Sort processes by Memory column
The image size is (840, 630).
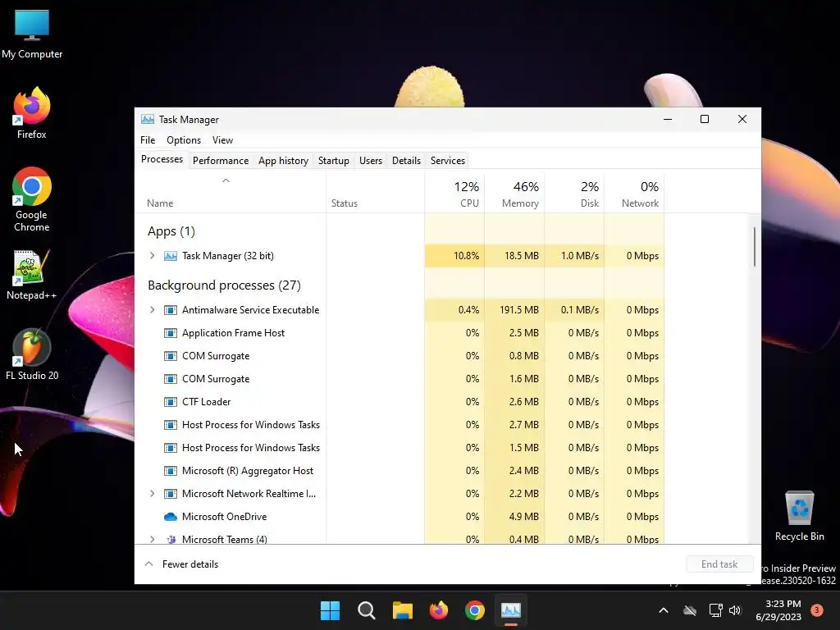click(x=514, y=194)
